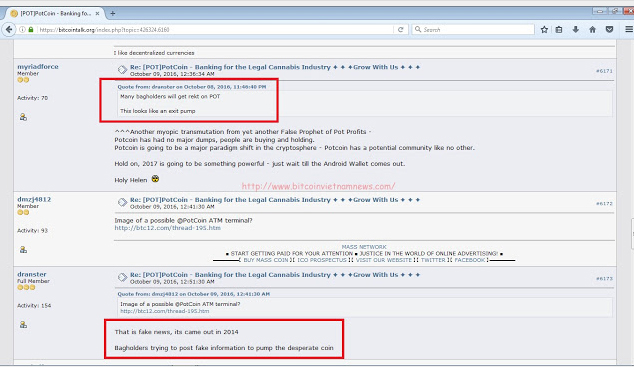
Task: Click the TWITTER signature link
Action: coord(433,260)
